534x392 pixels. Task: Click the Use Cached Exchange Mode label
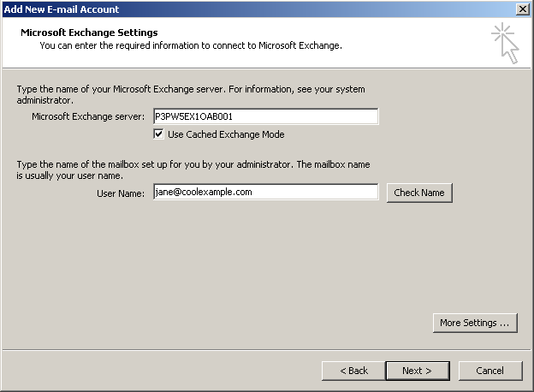tap(226, 134)
